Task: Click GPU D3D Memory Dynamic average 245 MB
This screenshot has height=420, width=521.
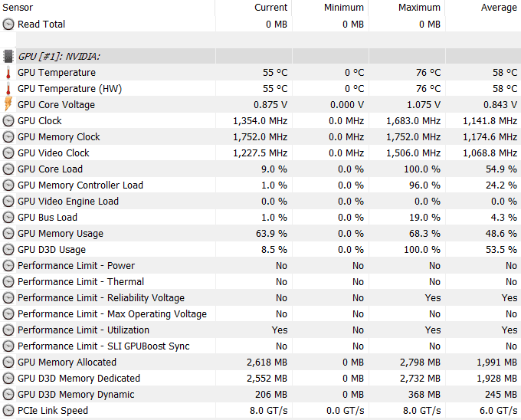Action: click(x=501, y=395)
